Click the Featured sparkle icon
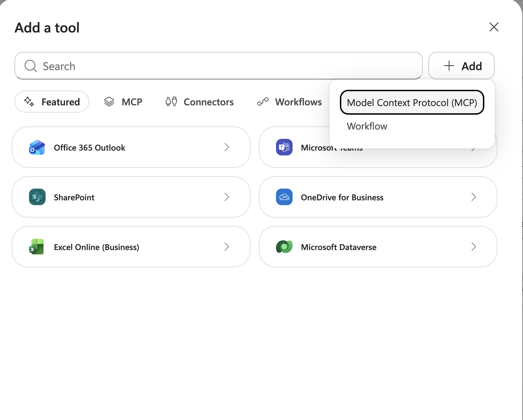This screenshot has width=523, height=420. [x=29, y=102]
